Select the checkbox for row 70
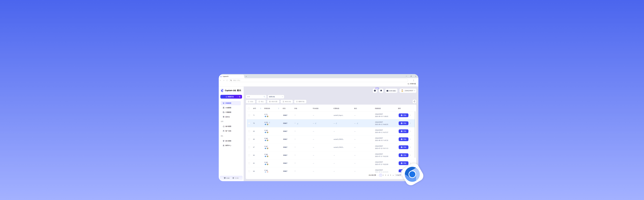 click(249, 123)
